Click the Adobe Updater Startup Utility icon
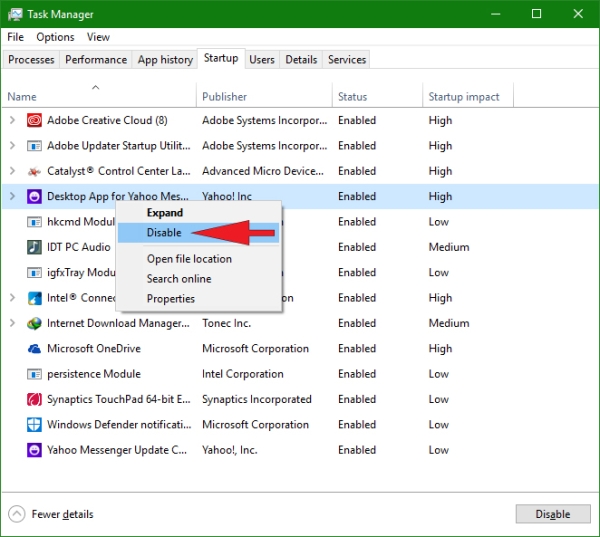 [34, 146]
